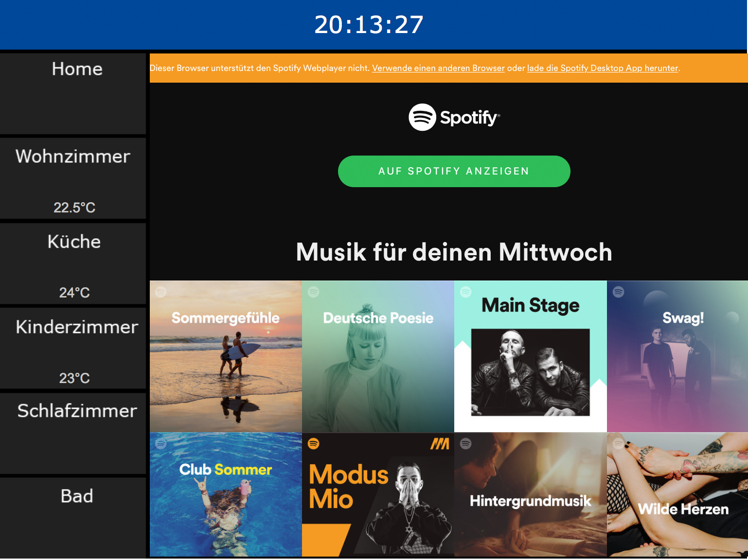Click the orange Spotify badge on Modus Mio

pos(314,443)
